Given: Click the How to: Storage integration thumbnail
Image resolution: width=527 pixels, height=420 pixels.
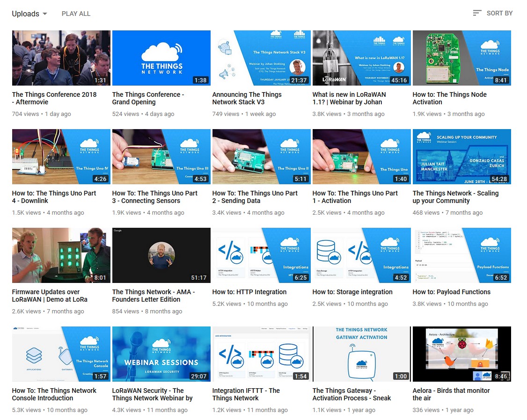Looking at the screenshot, I should [x=362, y=255].
